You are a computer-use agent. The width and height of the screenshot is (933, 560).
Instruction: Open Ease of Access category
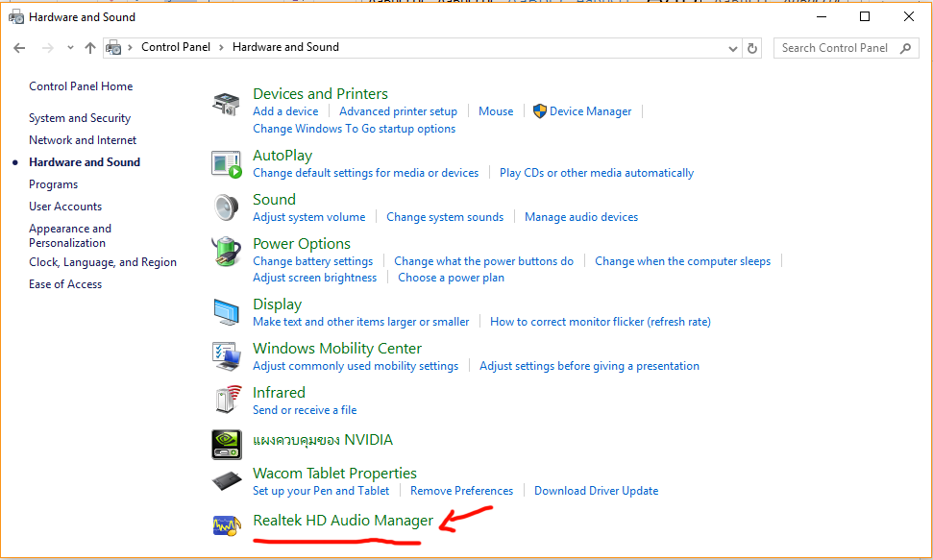tap(65, 284)
